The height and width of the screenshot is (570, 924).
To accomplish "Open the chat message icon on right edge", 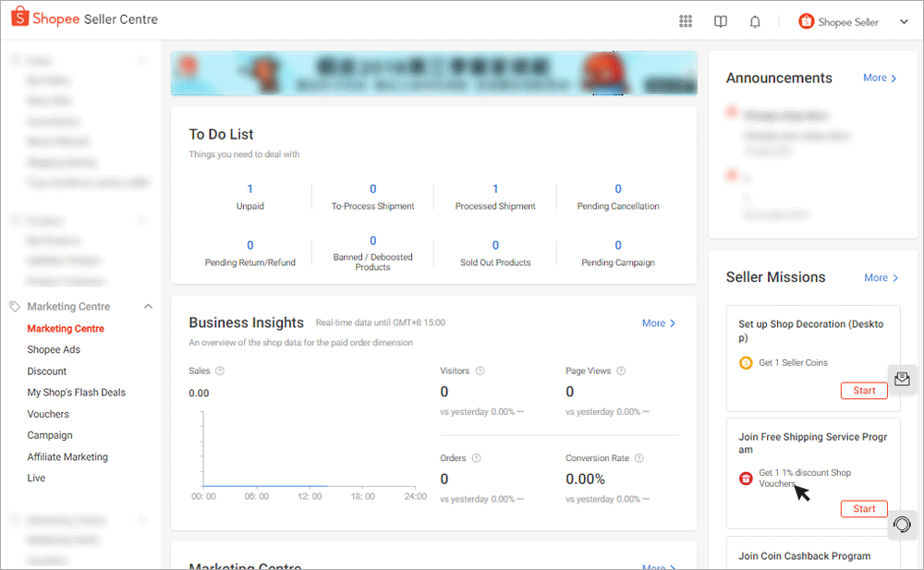I will [x=903, y=379].
